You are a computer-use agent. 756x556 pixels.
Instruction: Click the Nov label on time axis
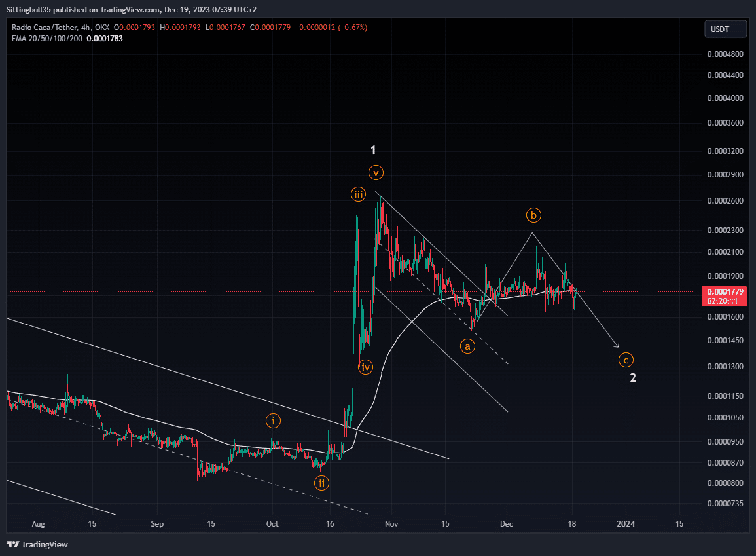click(x=391, y=524)
